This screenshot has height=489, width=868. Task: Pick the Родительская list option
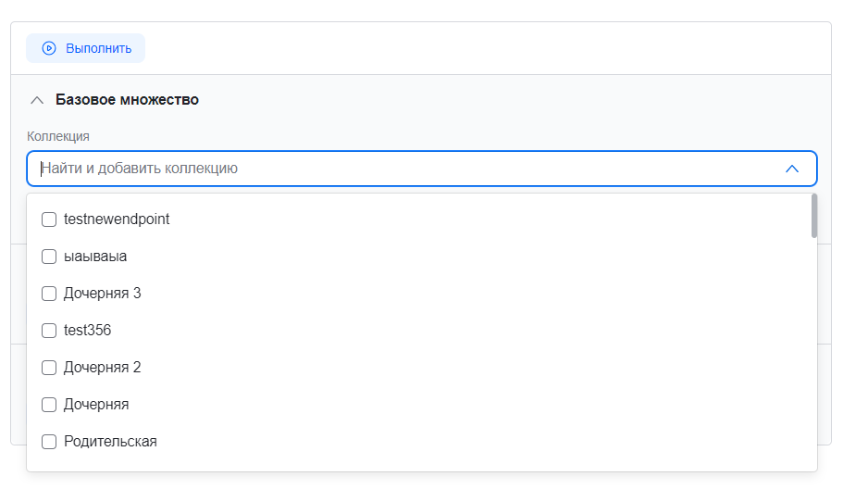(x=110, y=442)
